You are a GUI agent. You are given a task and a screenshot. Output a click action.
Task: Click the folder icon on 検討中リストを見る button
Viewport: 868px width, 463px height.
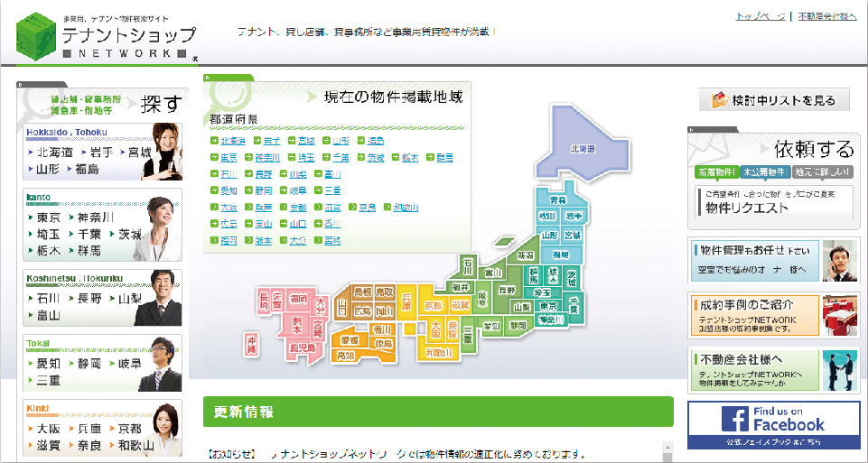click(x=720, y=100)
